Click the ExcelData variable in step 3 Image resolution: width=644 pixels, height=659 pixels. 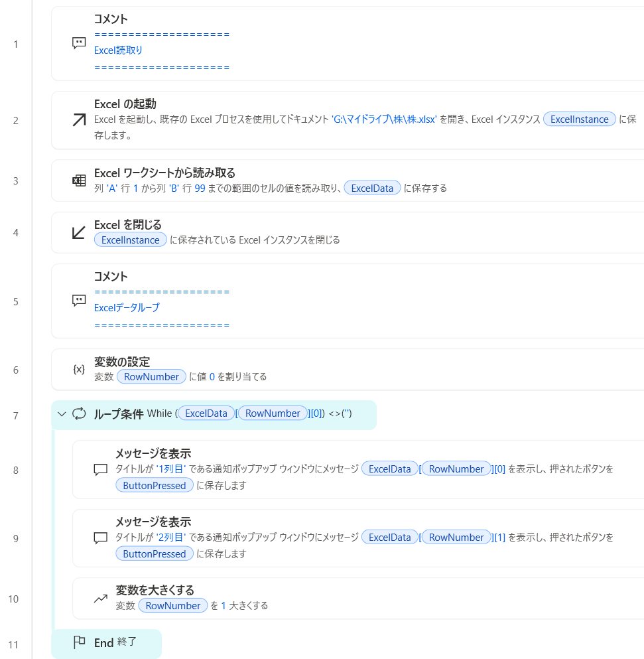pos(372,188)
